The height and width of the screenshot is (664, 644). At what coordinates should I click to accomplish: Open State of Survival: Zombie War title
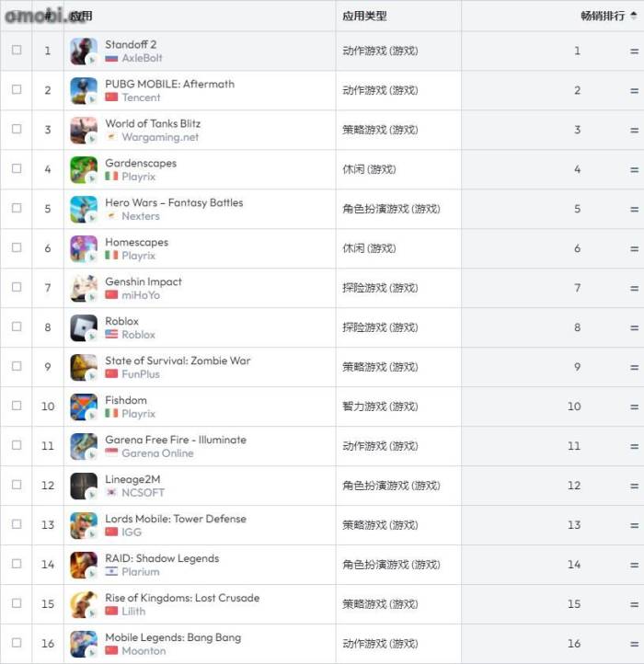pos(178,361)
